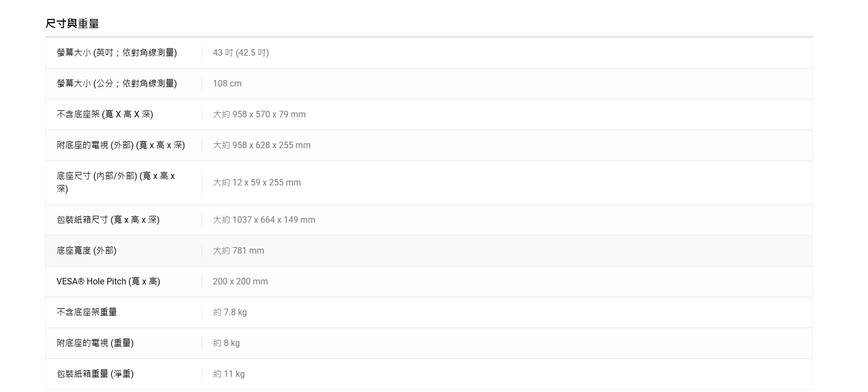Select the 大約 958 x 628 x 255 mm value

point(262,145)
